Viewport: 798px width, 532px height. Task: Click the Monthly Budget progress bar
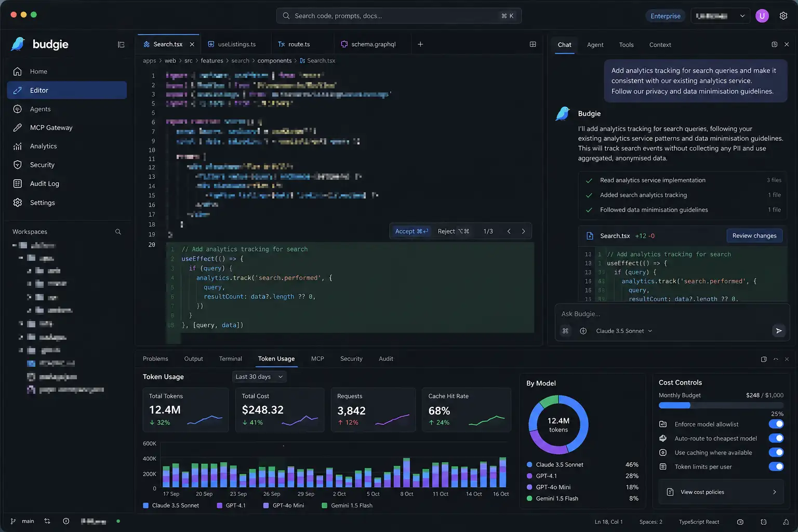[x=721, y=405]
